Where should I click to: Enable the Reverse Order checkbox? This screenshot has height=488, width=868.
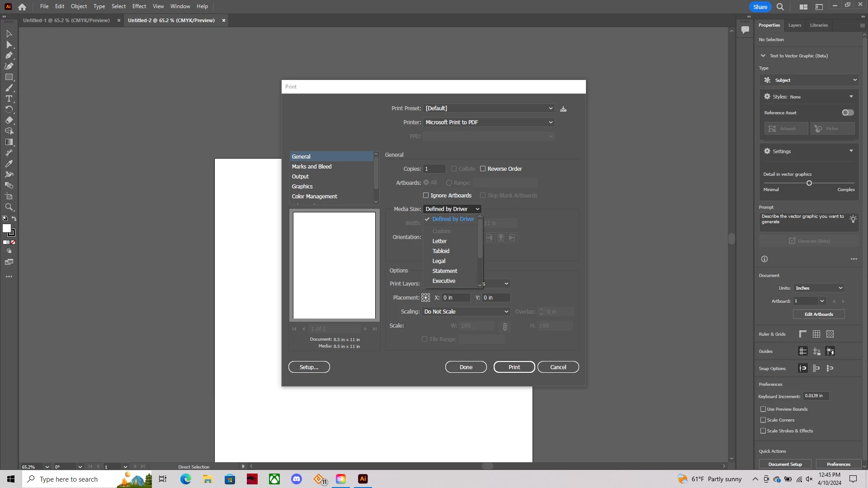click(x=483, y=169)
